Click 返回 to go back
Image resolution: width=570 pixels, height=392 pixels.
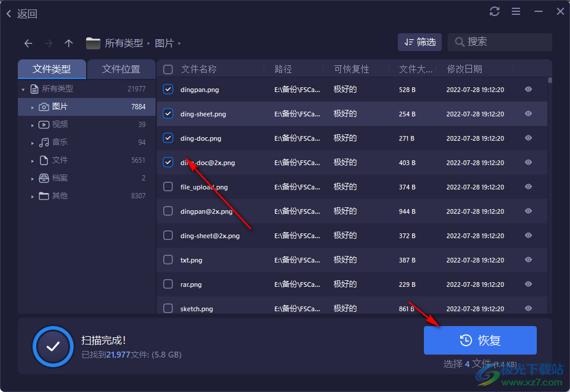[21, 13]
